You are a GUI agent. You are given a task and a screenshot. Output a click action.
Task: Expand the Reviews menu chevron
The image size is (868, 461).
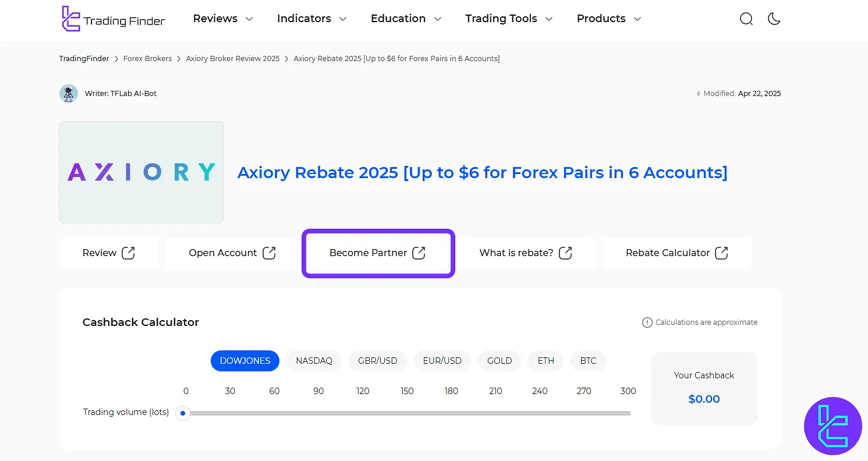click(249, 19)
